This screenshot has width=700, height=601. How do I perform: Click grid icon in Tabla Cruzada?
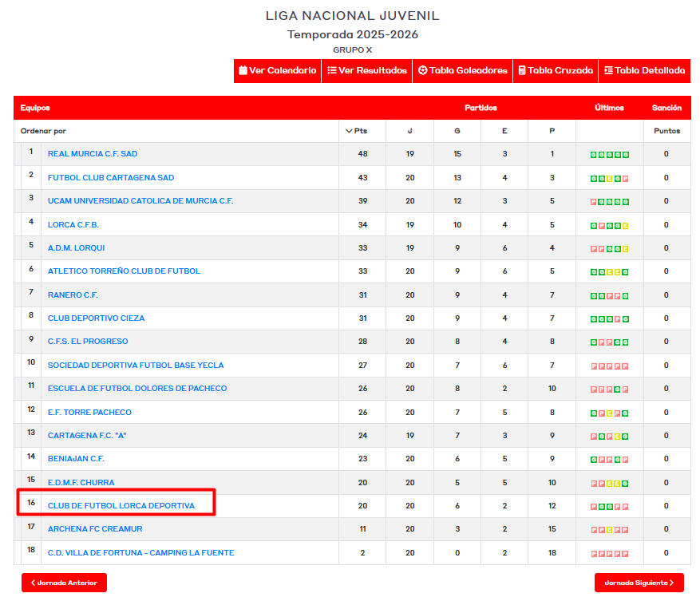click(x=521, y=70)
